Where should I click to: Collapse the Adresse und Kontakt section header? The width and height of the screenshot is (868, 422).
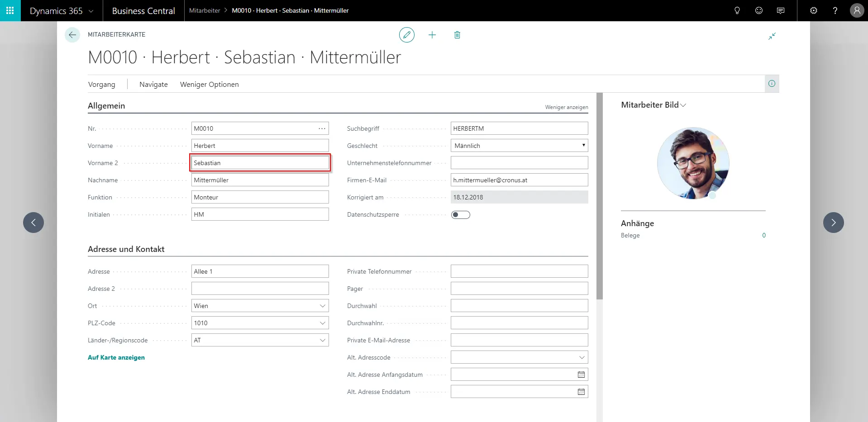(126, 249)
